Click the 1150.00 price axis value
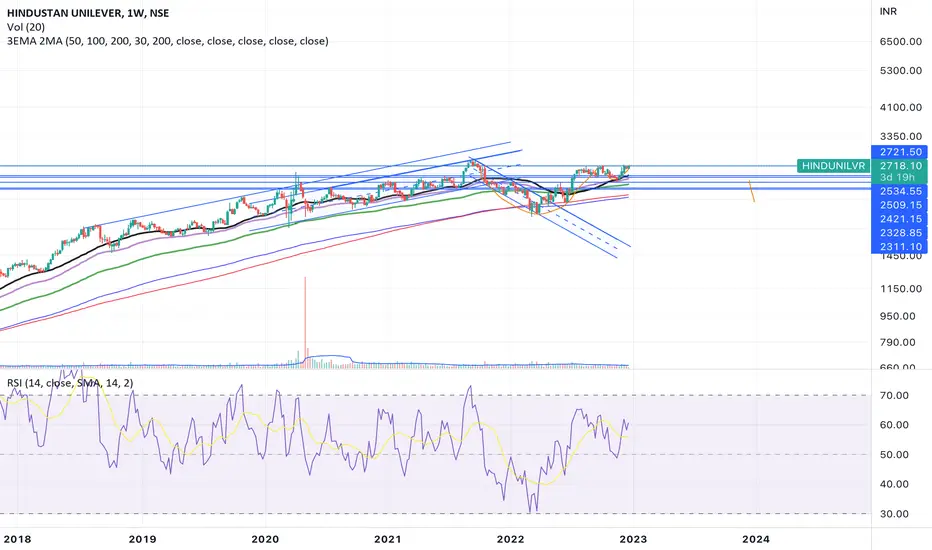Viewport: 932px width, 550px height. 900,289
